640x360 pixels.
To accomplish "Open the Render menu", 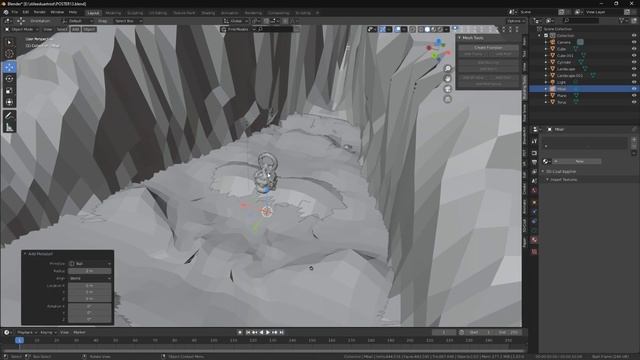I will pyautogui.click(x=40, y=12).
